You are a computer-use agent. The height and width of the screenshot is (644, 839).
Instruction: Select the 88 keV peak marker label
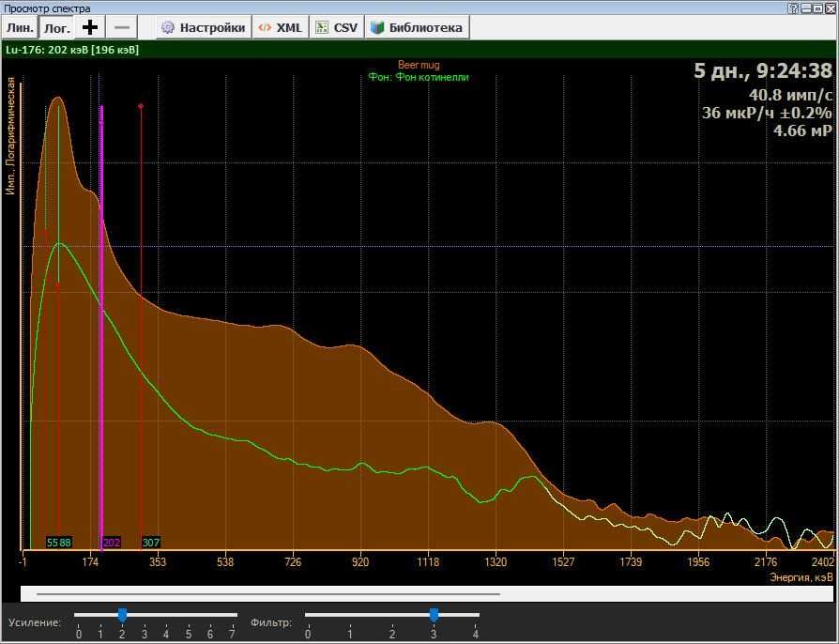[65, 543]
